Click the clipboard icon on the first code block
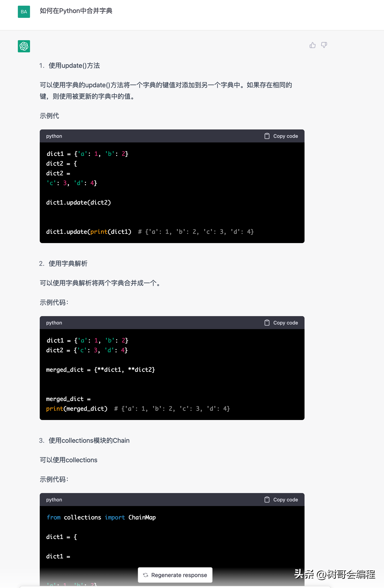This screenshot has height=588, width=384. click(x=267, y=136)
